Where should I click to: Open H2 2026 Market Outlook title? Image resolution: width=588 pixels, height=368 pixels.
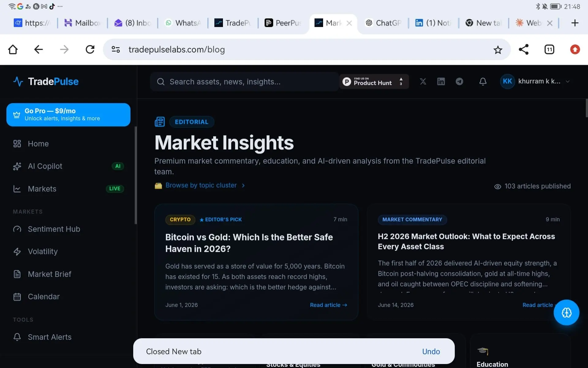click(x=466, y=242)
